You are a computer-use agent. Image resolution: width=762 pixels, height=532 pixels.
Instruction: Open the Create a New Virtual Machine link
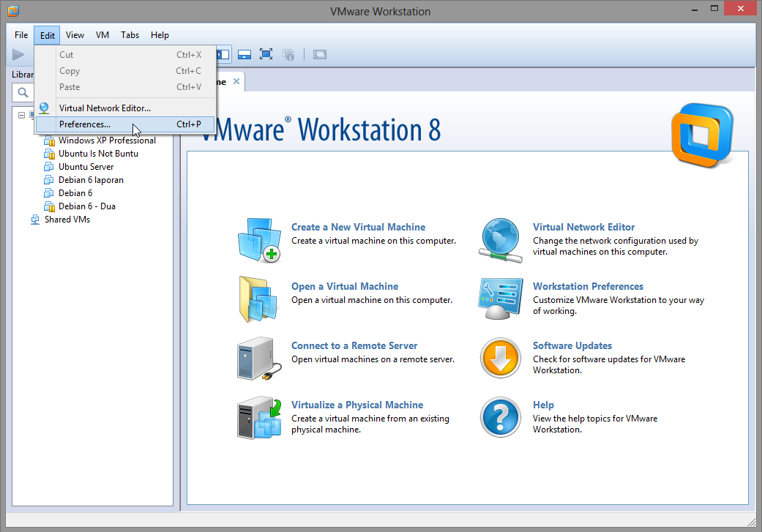tap(358, 227)
